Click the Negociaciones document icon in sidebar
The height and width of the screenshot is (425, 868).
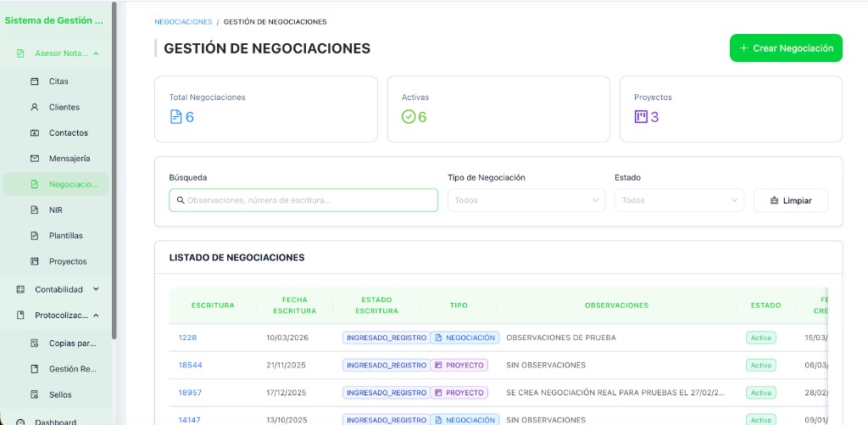pyautogui.click(x=34, y=185)
